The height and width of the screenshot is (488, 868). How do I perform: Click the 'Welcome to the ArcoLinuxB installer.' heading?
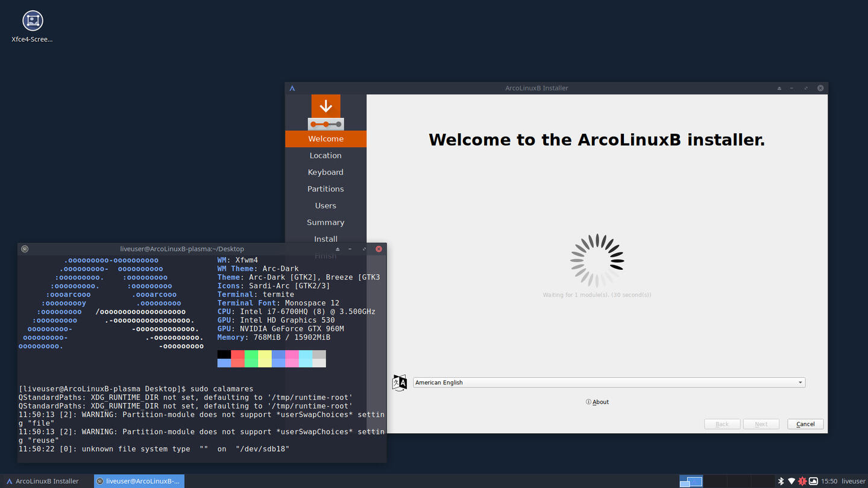click(597, 140)
